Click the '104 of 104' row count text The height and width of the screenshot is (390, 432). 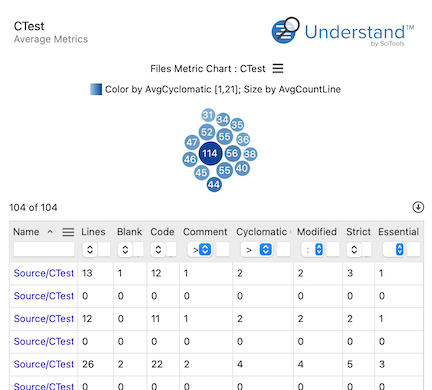33,207
